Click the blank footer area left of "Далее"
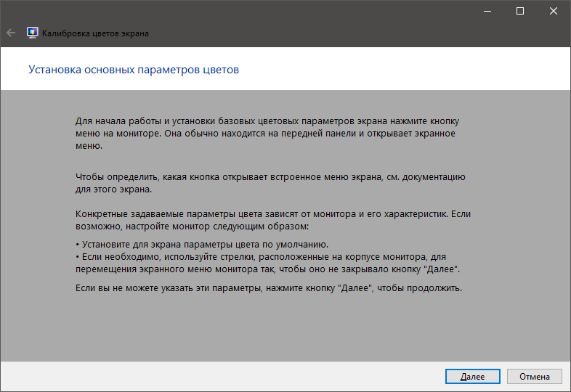Viewport: 571px width, 392px height. [218, 376]
